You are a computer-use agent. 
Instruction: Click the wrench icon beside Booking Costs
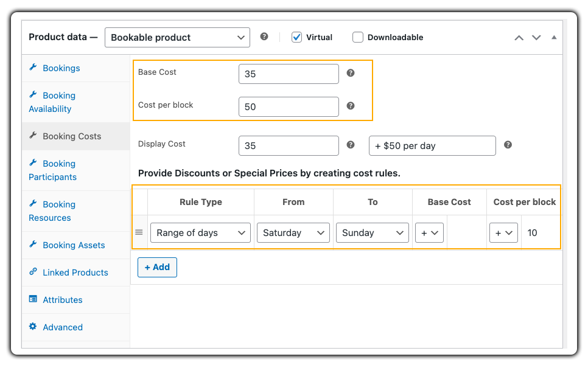pyautogui.click(x=33, y=135)
